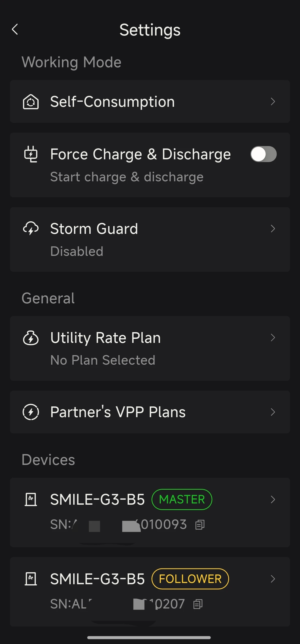Copy the FOLLOWER device serial number
Viewport: 300px width, 644px height.
198,604
